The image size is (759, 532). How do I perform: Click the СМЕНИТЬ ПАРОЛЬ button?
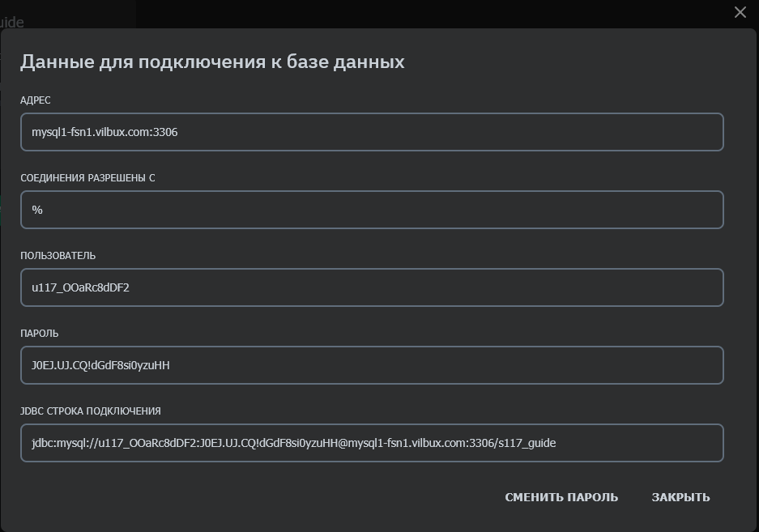click(x=561, y=497)
